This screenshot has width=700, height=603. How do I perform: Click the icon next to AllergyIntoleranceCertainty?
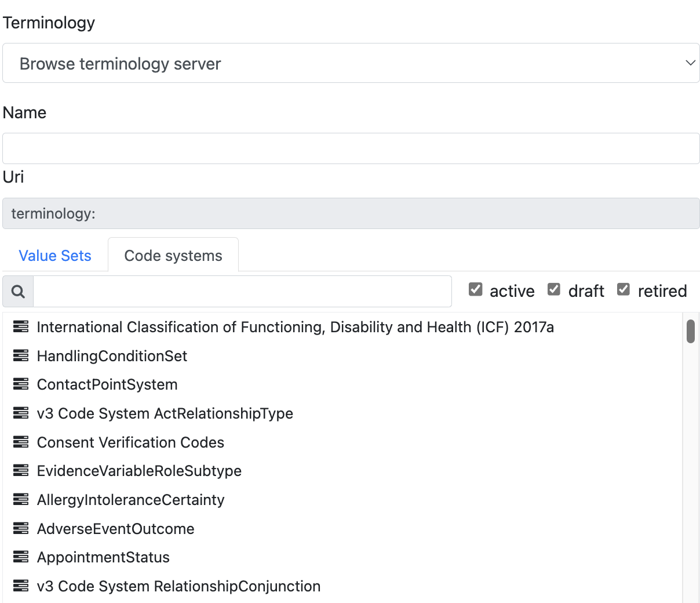pyautogui.click(x=21, y=500)
